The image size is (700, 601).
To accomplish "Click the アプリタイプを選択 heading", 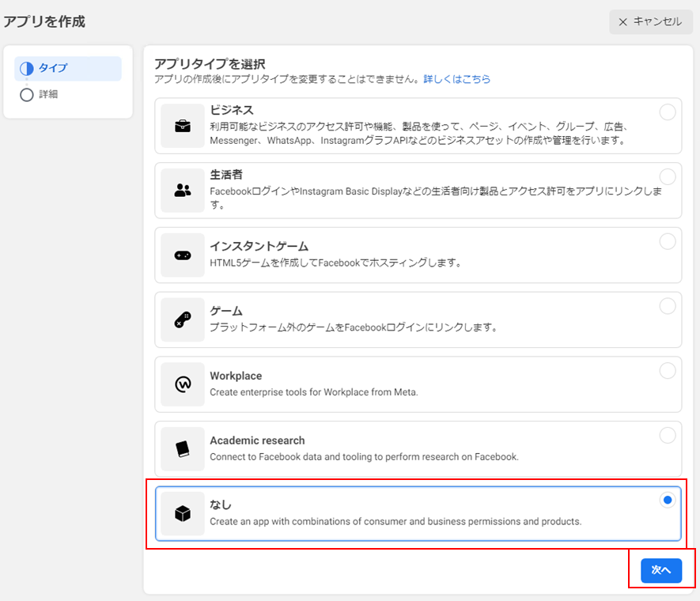I will [210, 64].
